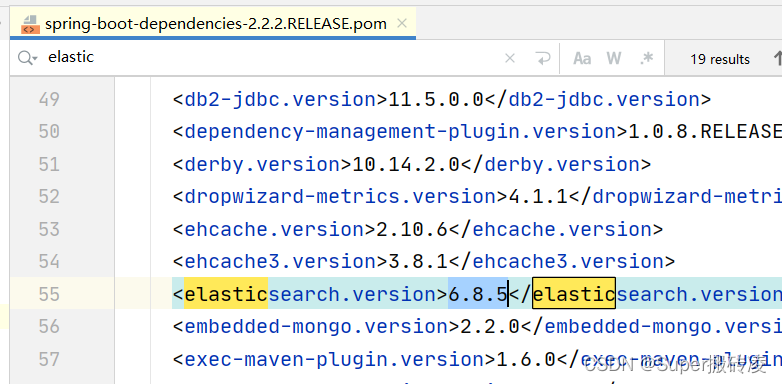Click the ehcache3.version opening tag
The width and height of the screenshot is (782, 384).
point(280,261)
